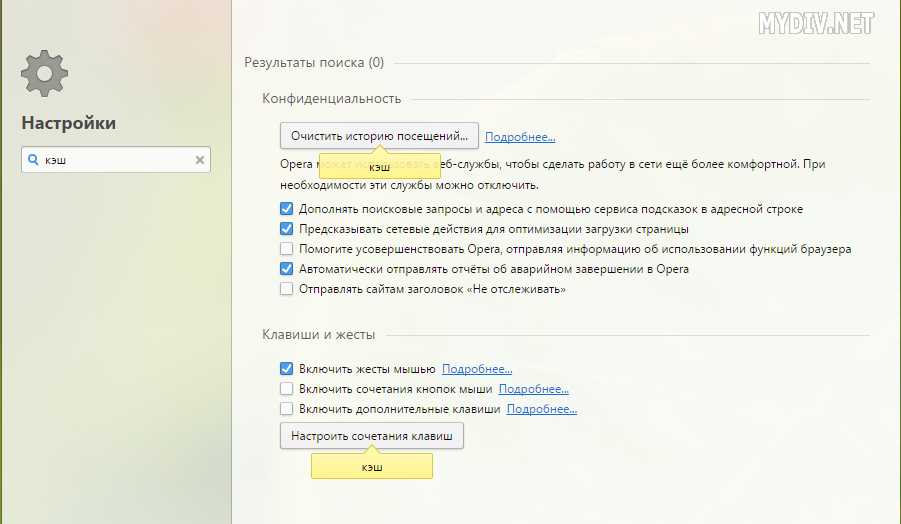Click yellow 'кэш' tooltip below shortcuts button
The width and height of the screenshot is (901, 524).
(x=371, y=467)
